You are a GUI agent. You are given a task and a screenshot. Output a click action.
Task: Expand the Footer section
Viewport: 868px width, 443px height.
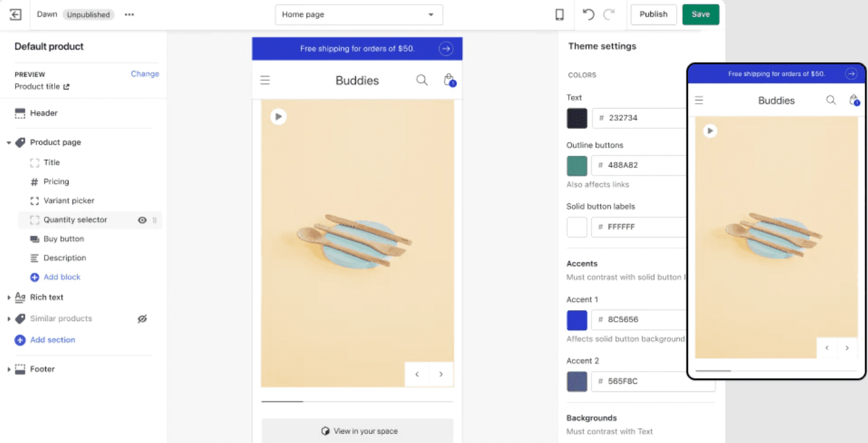9,369
